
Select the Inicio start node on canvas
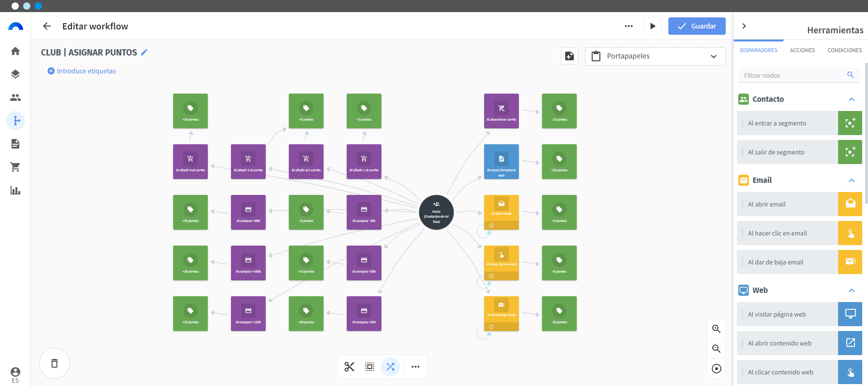[x=436, y=212]
